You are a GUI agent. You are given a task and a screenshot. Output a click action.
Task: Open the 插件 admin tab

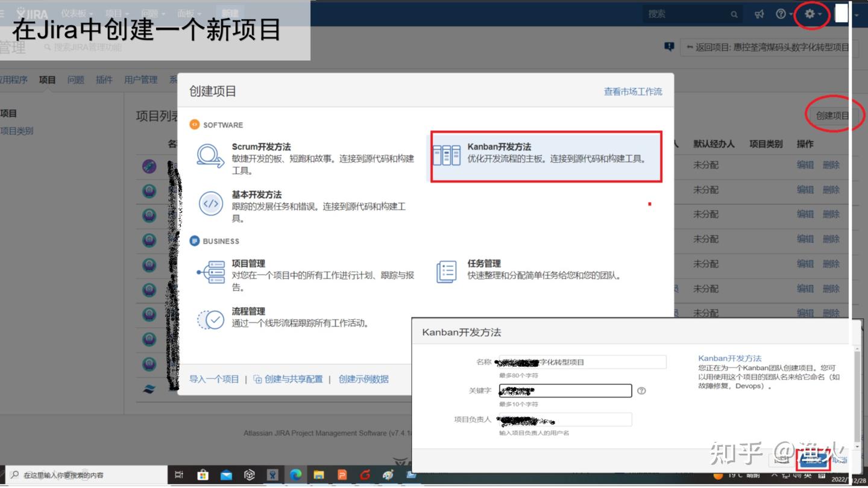104,80
